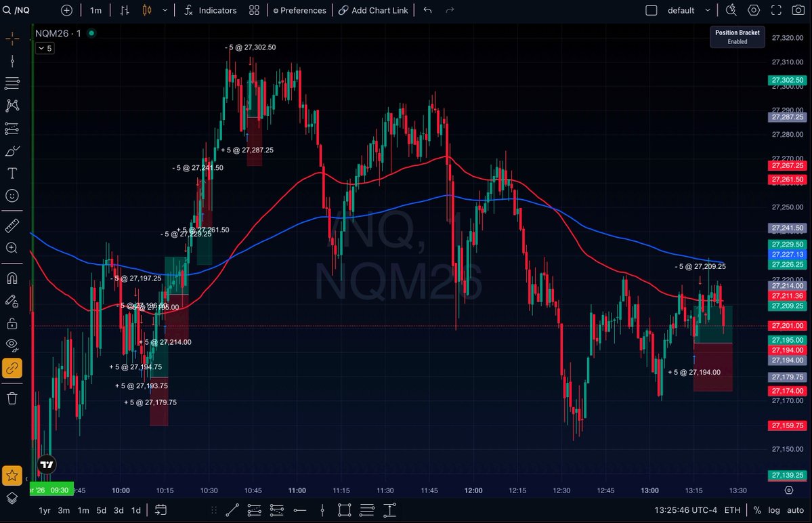Toggle hide all drawings eye icon

coord(12,346)
